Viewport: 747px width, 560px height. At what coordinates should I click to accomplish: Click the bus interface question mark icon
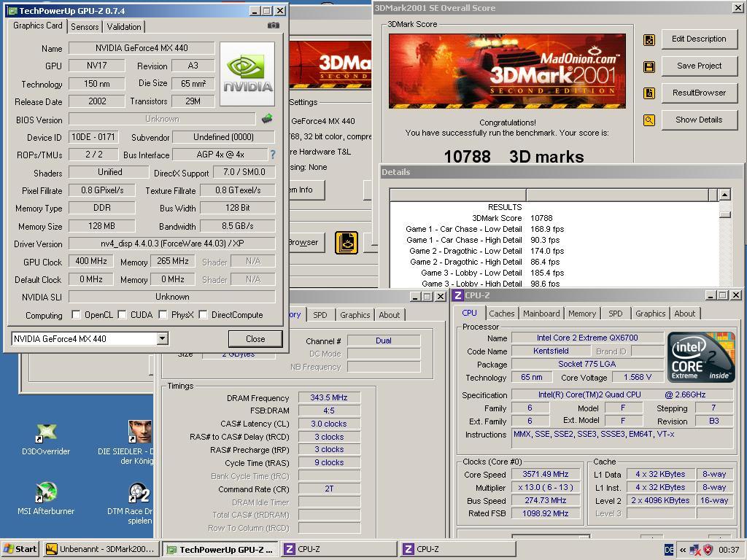273,155
